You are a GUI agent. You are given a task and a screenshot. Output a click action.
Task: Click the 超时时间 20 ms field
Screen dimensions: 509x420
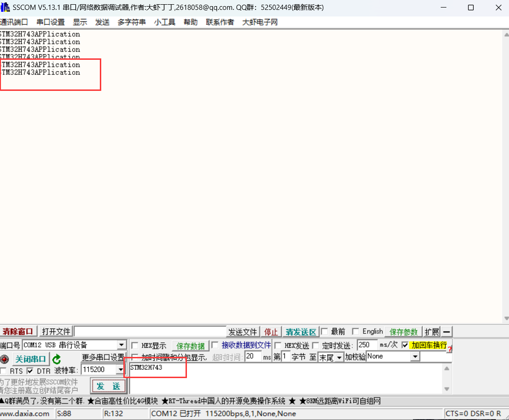[x=253, y=356]
